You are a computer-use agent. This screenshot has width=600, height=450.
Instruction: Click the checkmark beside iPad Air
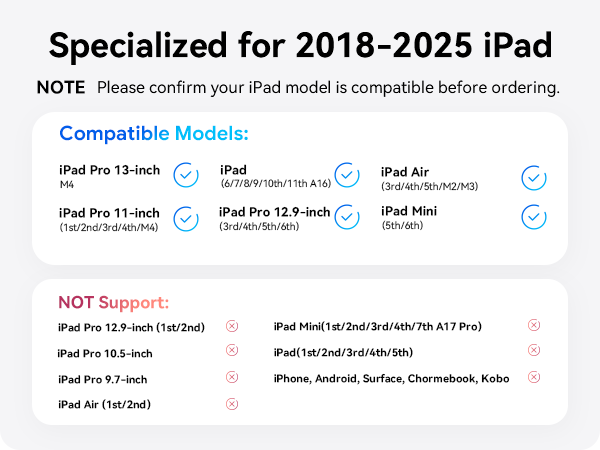point(534,178)
